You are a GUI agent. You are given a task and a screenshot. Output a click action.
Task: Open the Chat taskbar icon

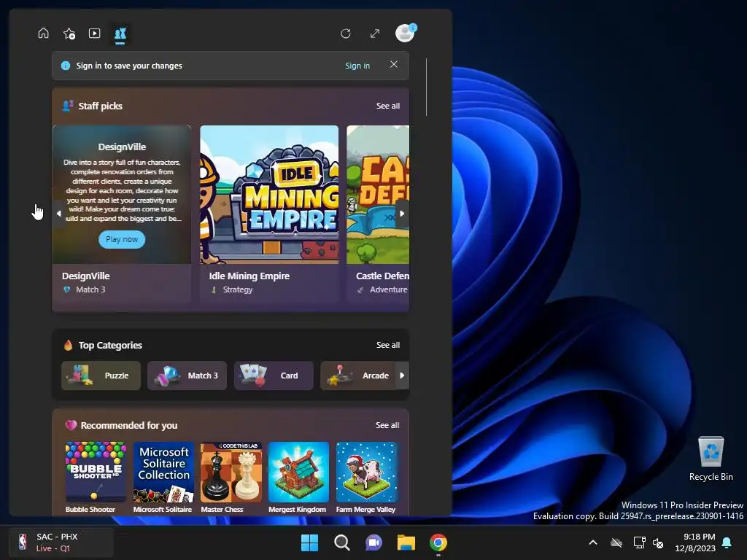coord(374,542)
